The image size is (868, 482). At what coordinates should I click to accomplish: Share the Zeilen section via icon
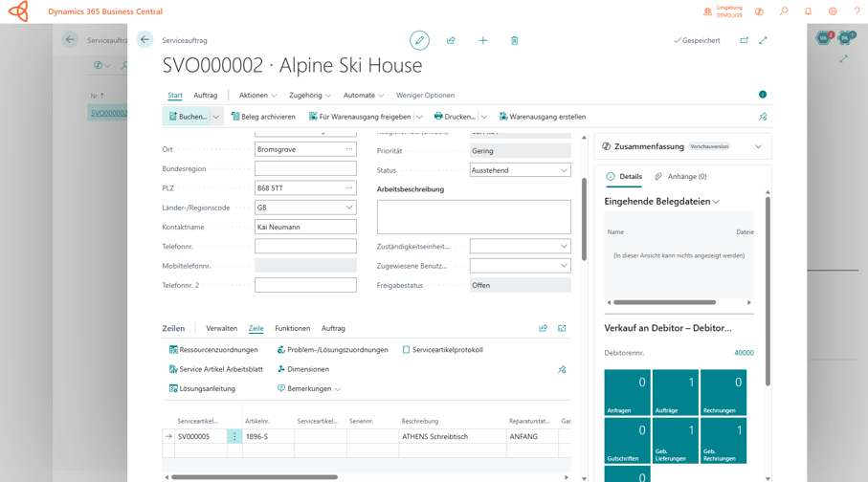[x=543, y=328]
